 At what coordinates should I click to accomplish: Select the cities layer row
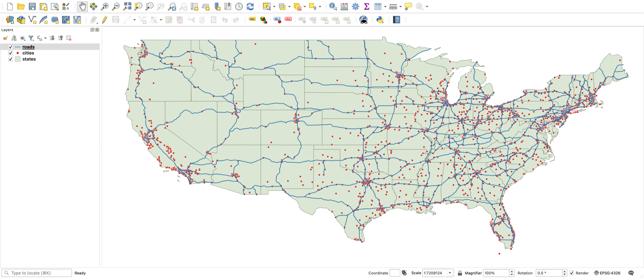click(50, 53)
